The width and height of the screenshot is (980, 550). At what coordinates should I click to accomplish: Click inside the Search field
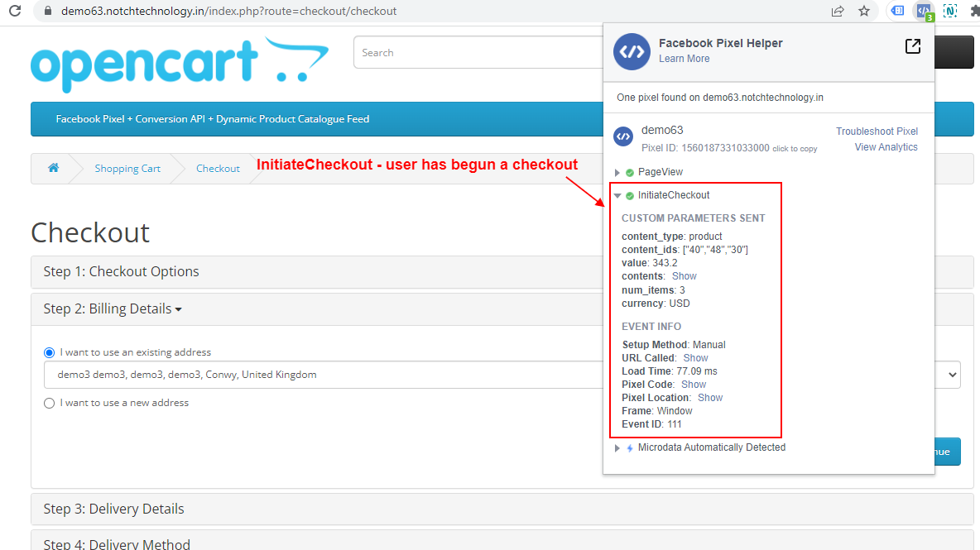pos(430,52)
